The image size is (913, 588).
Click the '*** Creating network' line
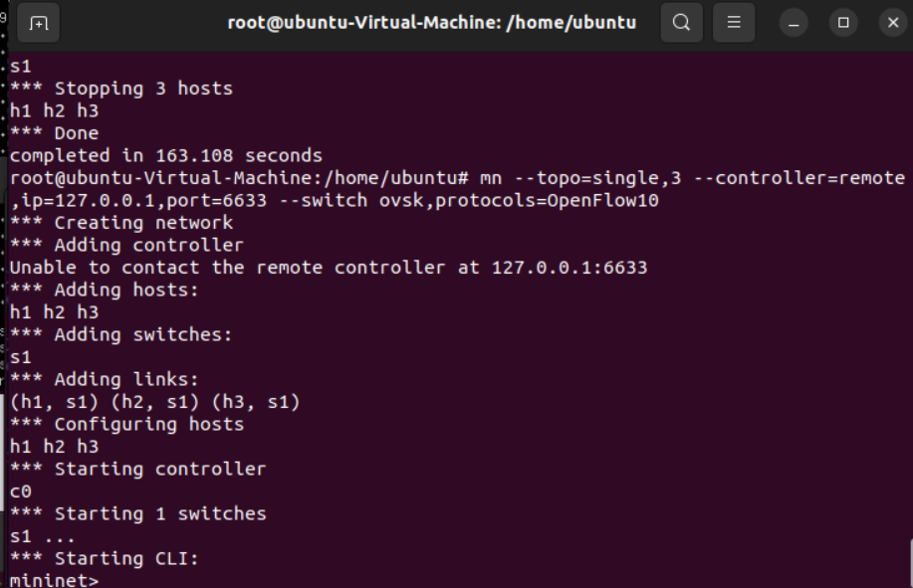(x=120, y=223)
